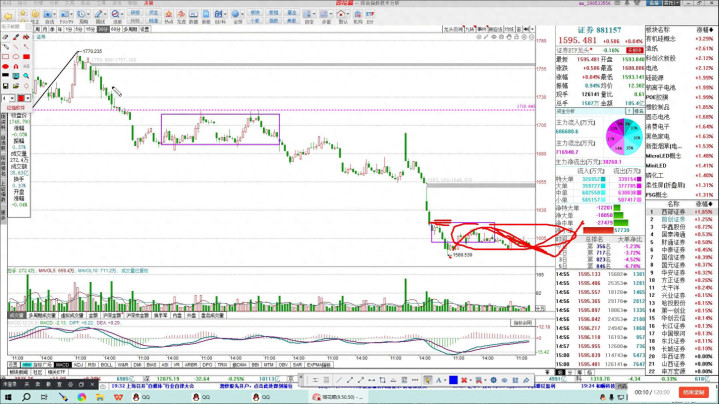This screenshot has height=404, width=719.
Task: Choose the filled red rectangle tool
Action: coord(26,57)
